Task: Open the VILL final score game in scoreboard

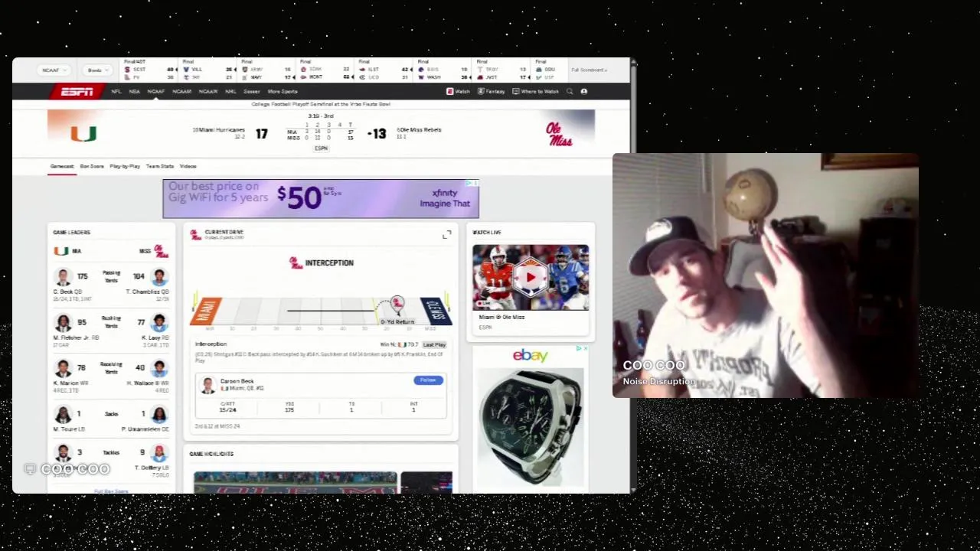Action: [x=209, y=70]
